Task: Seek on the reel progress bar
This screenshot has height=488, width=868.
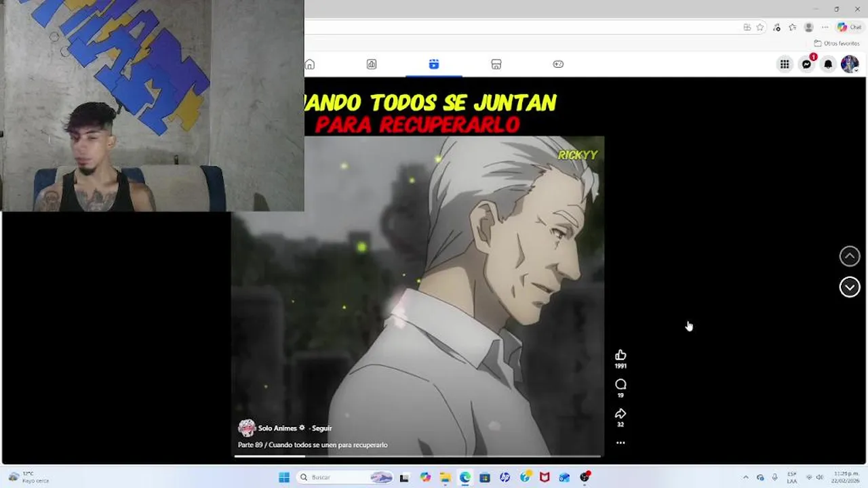Action: click(x=418, y=456)
